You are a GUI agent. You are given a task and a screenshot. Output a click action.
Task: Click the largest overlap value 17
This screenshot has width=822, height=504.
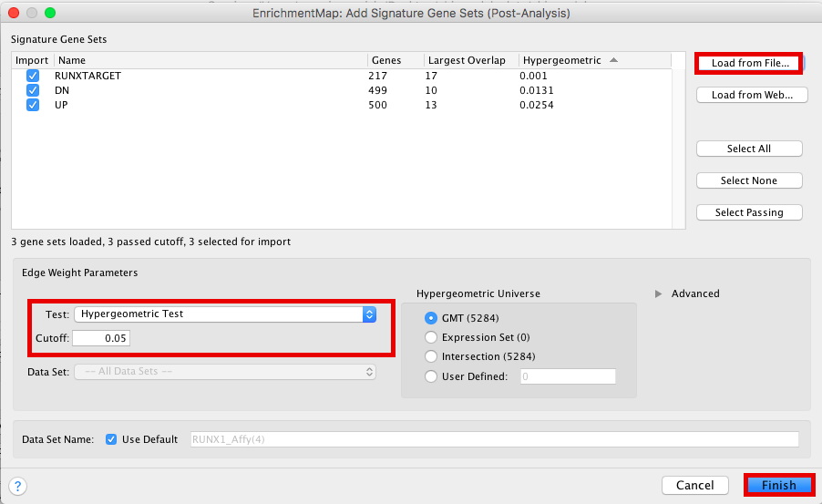point(431,76)
